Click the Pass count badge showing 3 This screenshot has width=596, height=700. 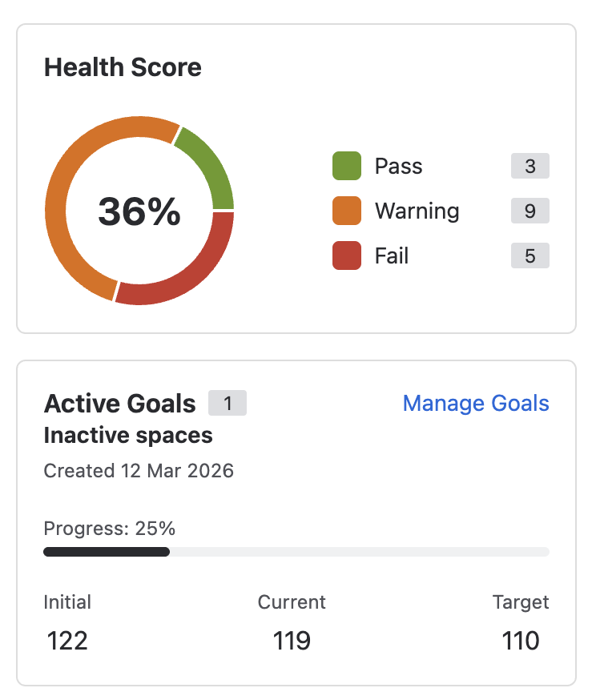(x=530, y=167)
